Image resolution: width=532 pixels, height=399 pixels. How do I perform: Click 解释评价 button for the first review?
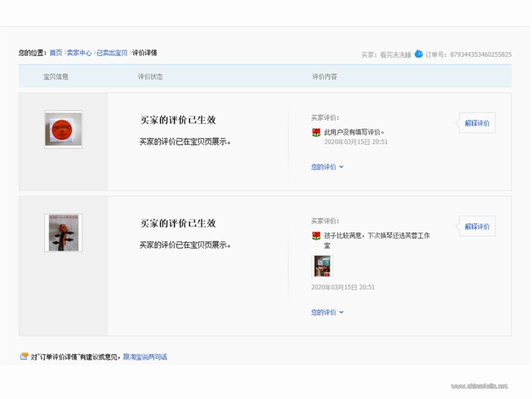click(x=477, y=123)
